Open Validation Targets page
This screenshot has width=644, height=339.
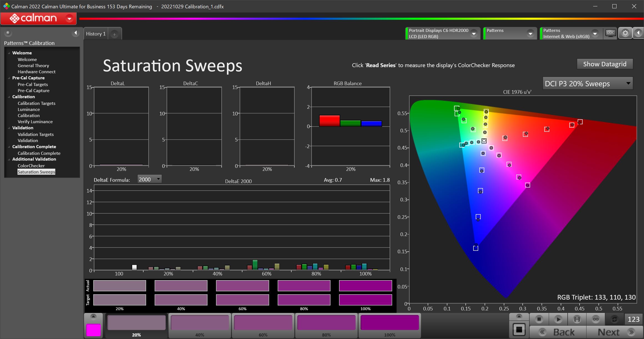(36, 134)
